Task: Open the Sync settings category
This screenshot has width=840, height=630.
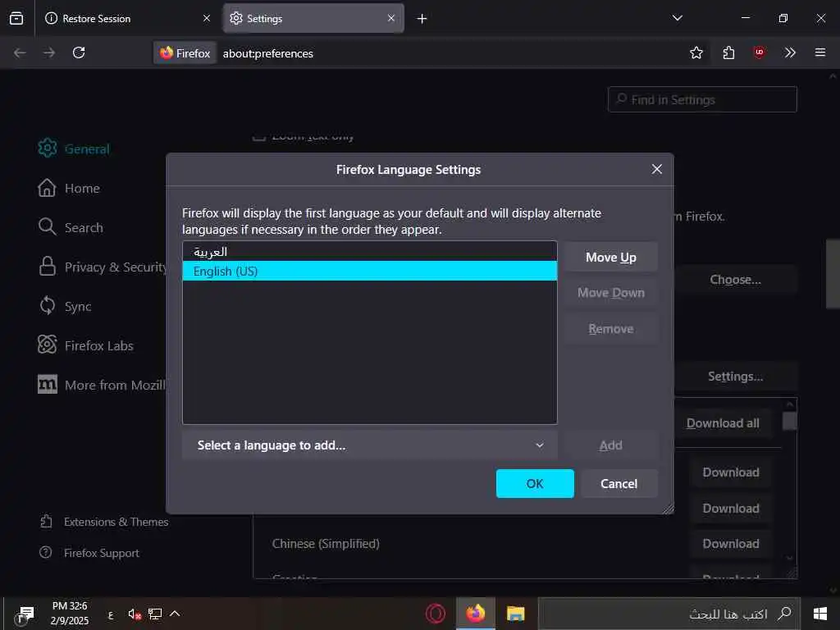Action: [64, 306]
